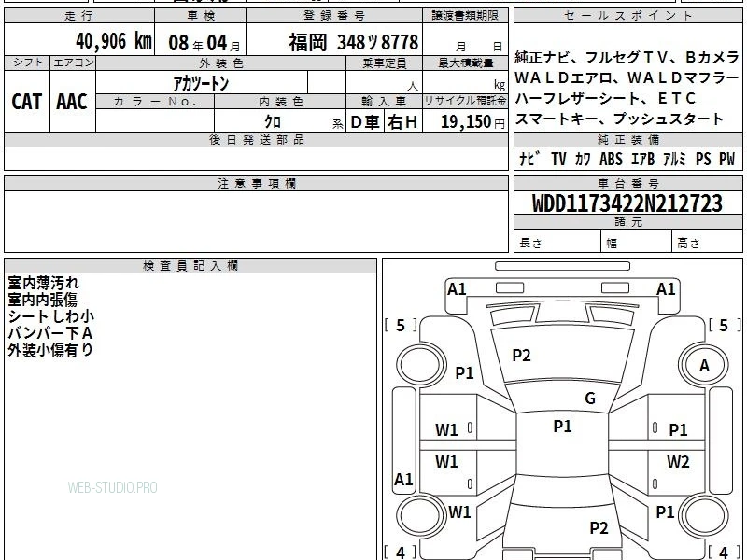Click the 検査員記入欄 header
747x560 pixels.
pyautogui.click(x=190, y=266)
